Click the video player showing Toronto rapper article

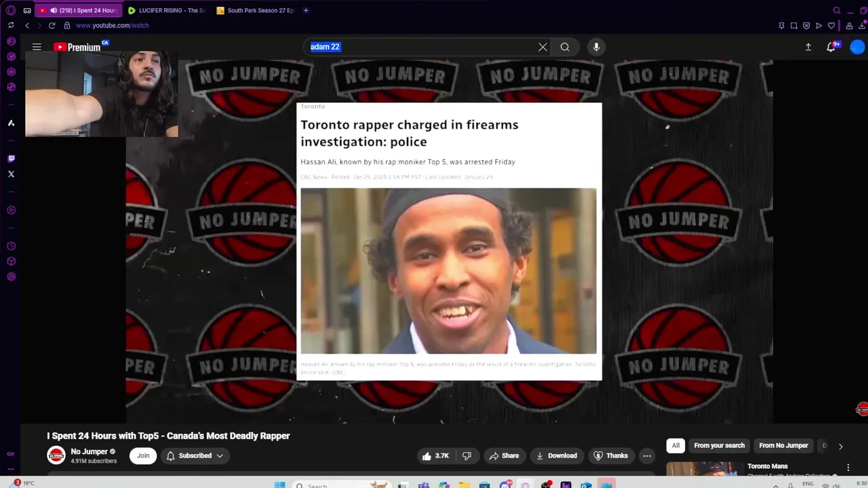(449, 241)
